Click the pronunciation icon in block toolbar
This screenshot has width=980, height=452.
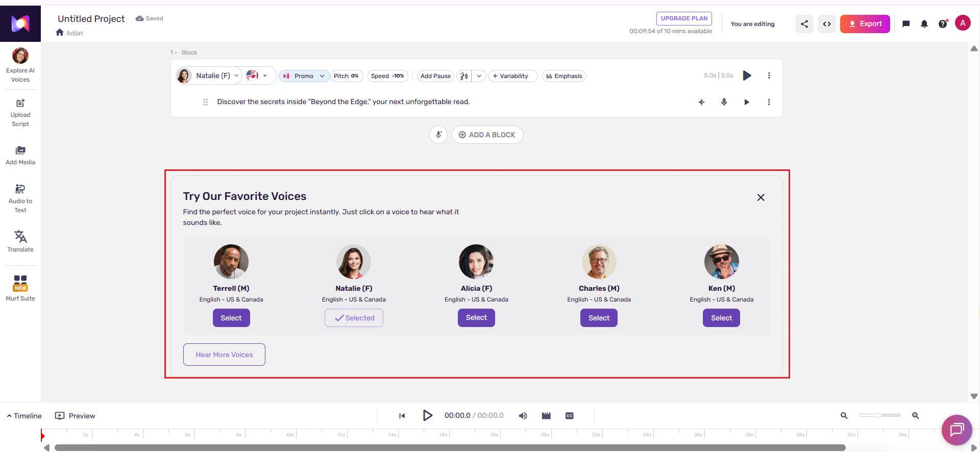463,76
